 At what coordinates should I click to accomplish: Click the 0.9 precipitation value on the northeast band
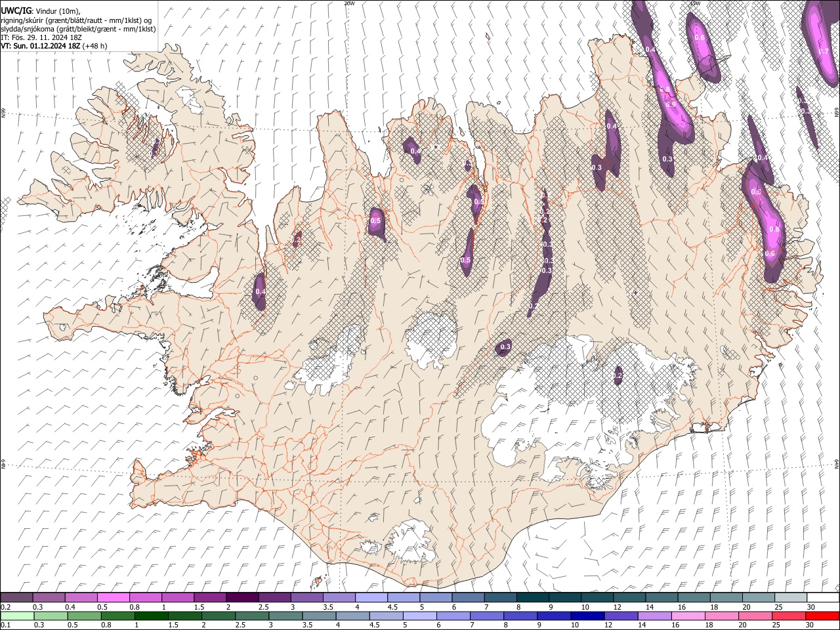[x=670, y=105]
